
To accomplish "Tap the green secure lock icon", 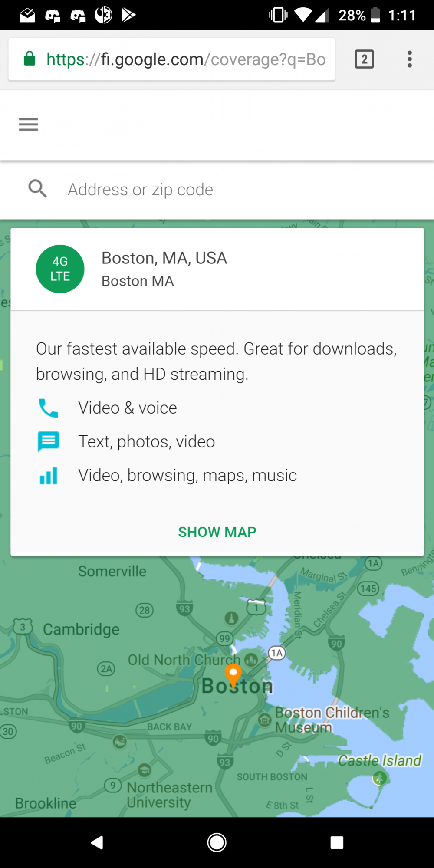I will click(30, 58).
